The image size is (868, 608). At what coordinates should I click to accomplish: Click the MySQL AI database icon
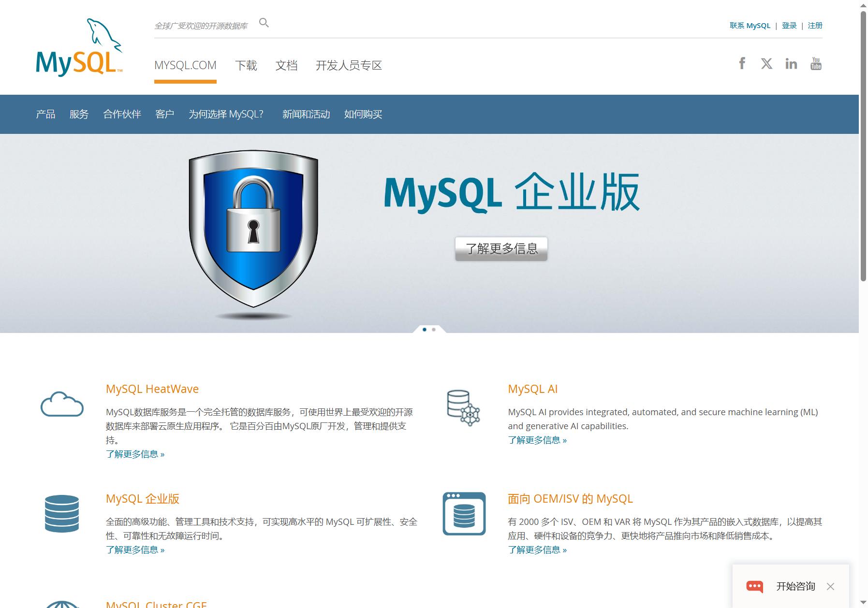(x=464, y=408)
